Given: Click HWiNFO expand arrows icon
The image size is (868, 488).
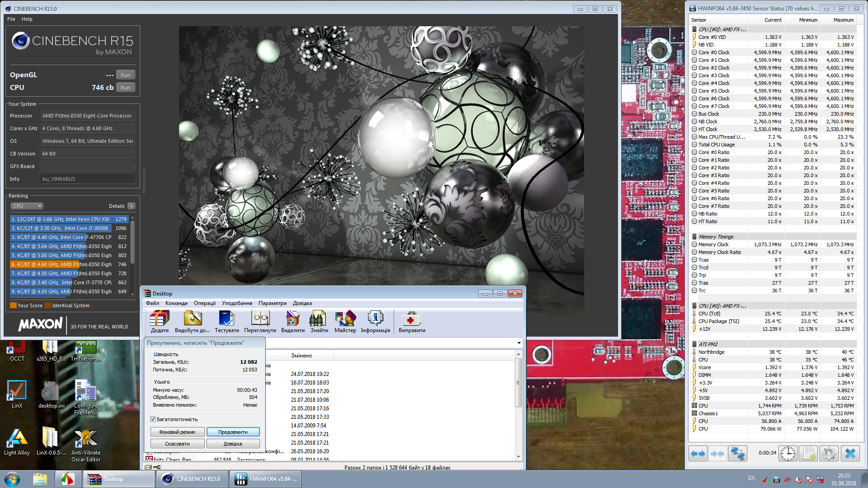Looking at the screenshot, I should tap(698, 453).
